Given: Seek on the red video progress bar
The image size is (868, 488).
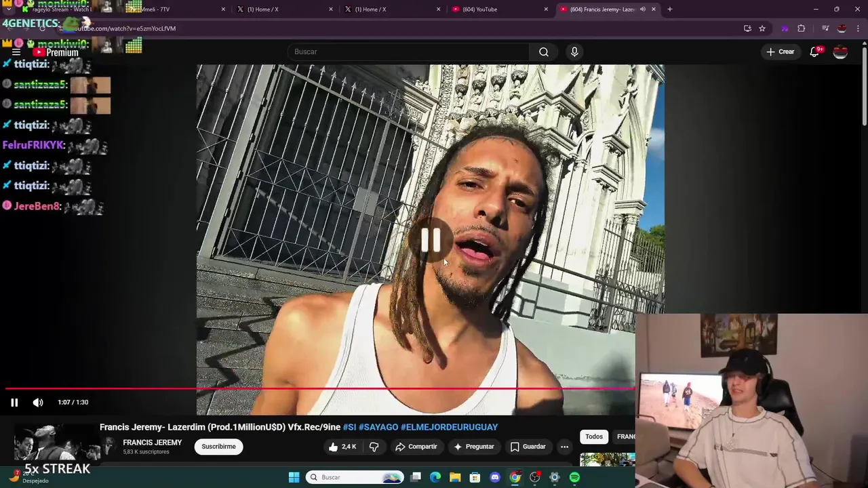Looking at the screenshot, I should 320,388.
